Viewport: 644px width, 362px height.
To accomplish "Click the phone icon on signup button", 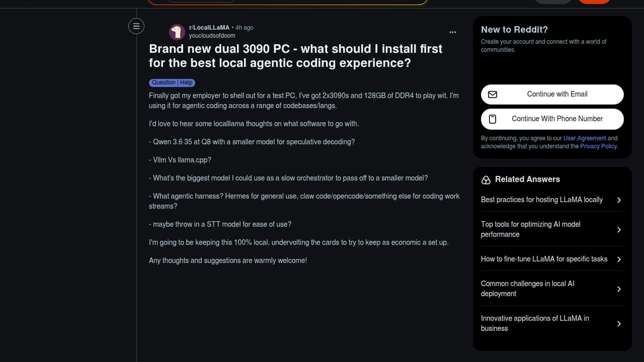I will point(492,119).
